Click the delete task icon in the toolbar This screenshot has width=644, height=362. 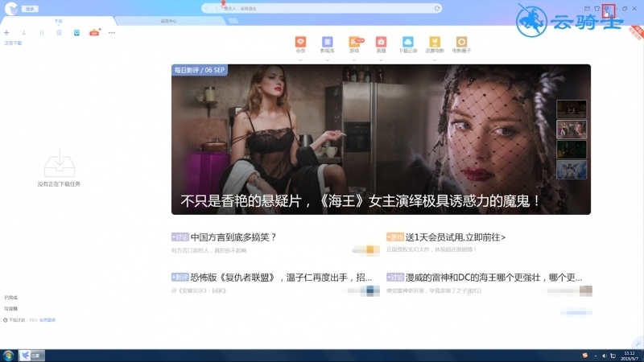(59, 32)
